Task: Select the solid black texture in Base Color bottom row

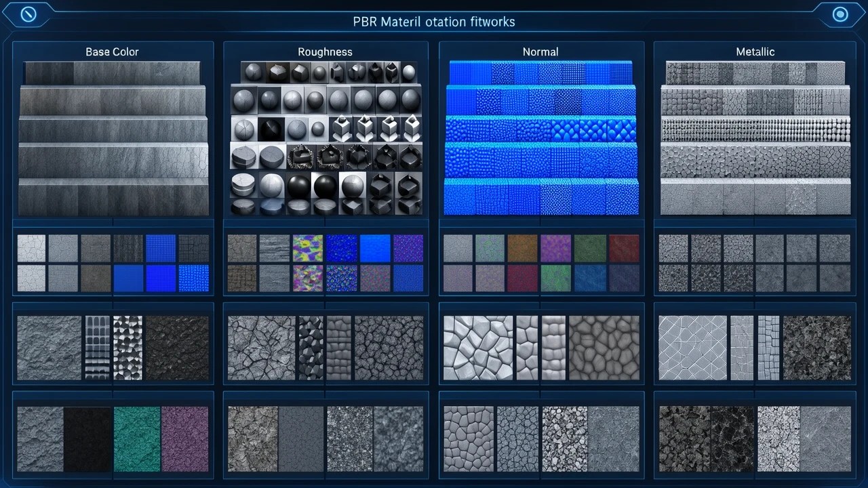Action: (x=87, y=439)
